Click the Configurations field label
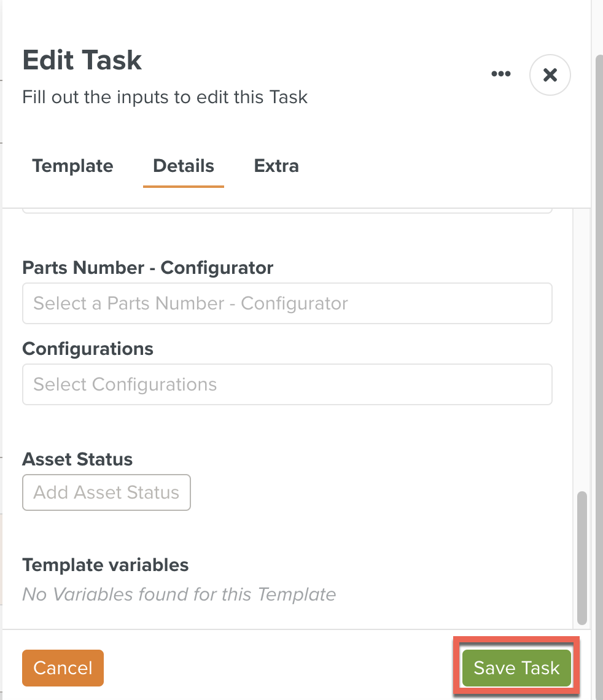This screenshot has width=603, height=700. click(88, 348)
